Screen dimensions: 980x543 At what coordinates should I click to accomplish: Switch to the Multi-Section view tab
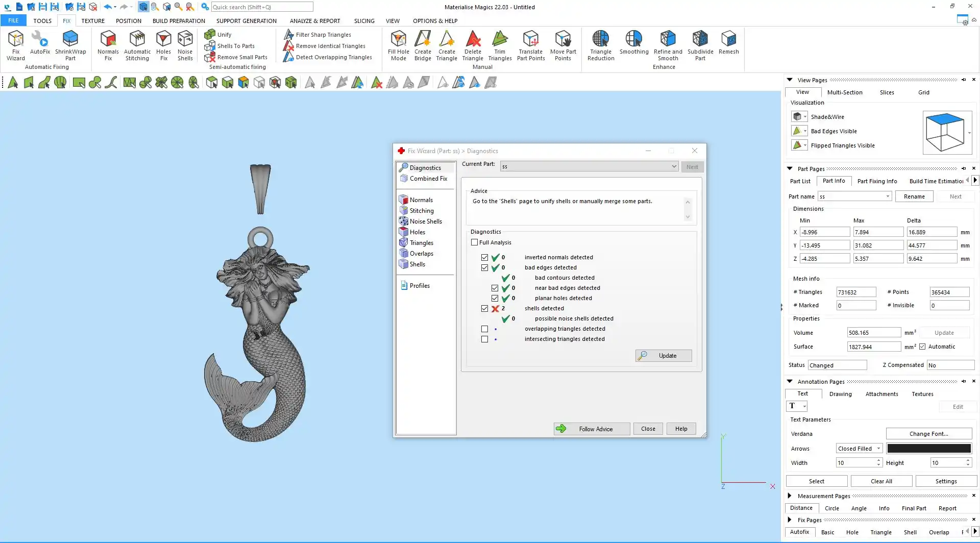(x=844, y=92)
